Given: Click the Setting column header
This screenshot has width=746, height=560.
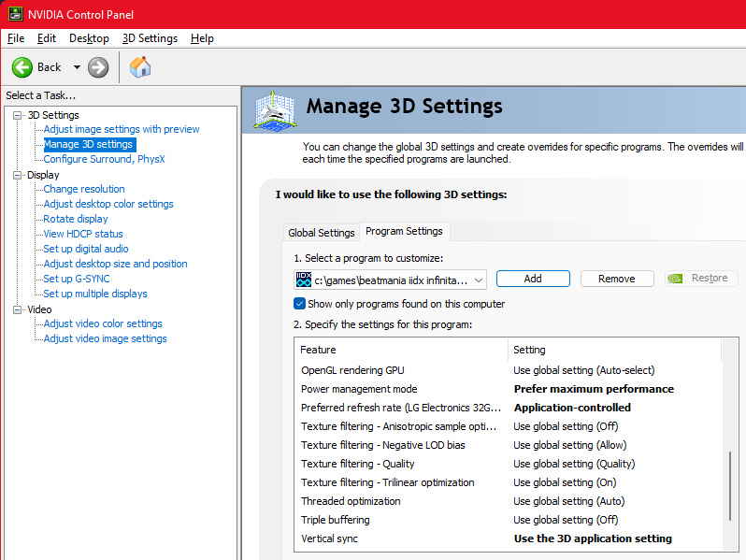Looking at the screenshot, I should point(615,350).
